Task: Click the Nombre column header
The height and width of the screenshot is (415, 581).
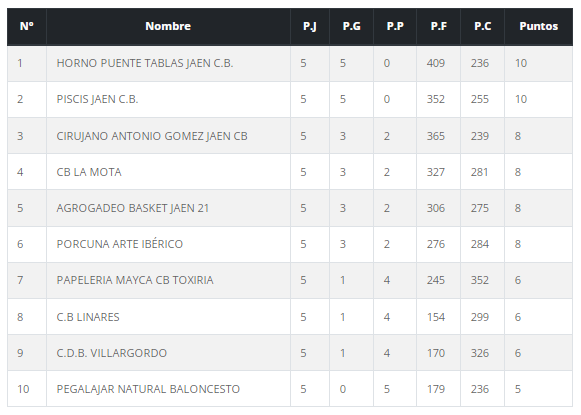Action: tap(168, 26)
